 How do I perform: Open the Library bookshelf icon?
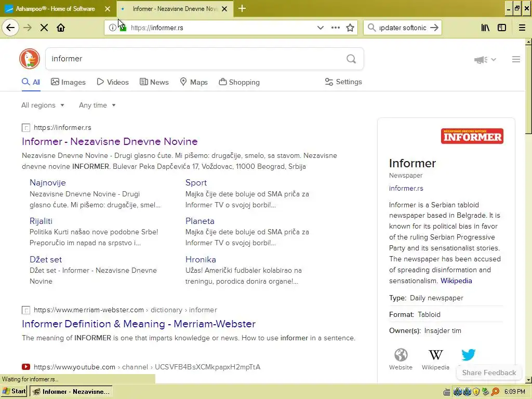pyautogui.click(x=485, y=28)
